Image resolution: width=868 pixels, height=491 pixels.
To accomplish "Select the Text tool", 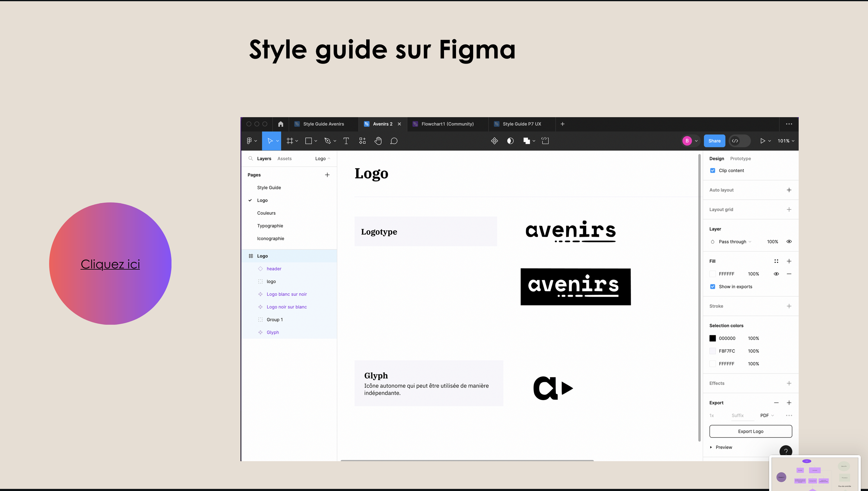I will click(x=346, y=141).
